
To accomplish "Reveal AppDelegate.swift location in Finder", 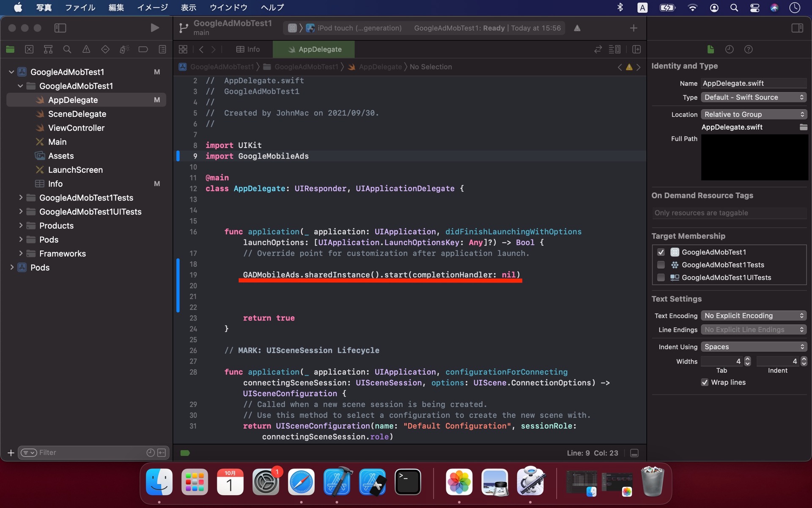I will (x=803, y=127).
